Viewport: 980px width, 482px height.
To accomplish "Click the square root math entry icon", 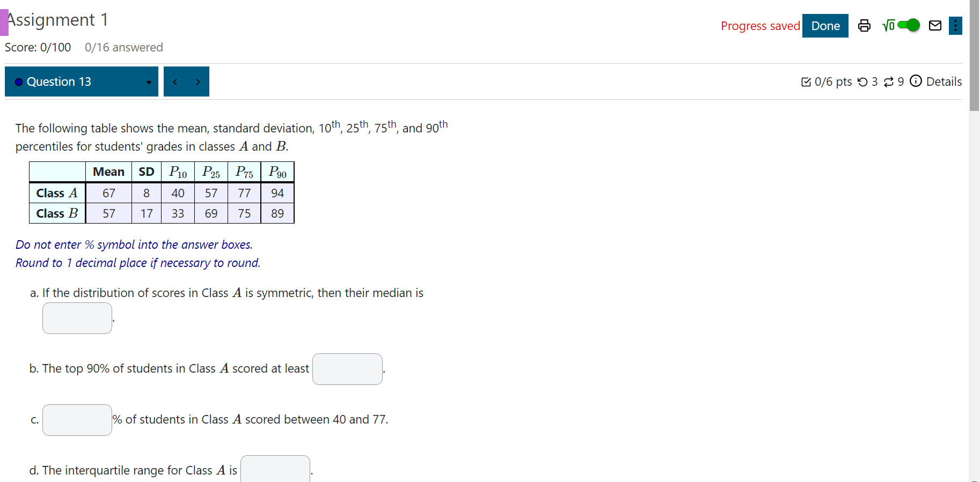I will (888, 25).
